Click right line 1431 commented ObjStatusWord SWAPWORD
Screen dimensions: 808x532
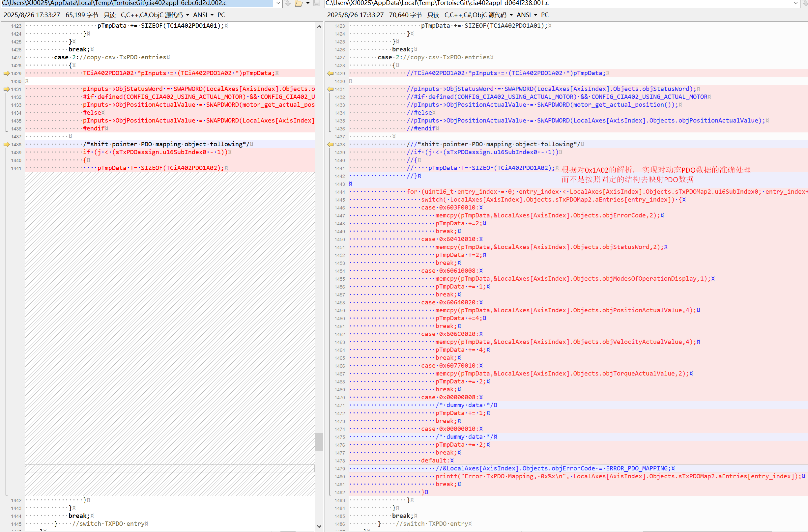coord(551,89)
